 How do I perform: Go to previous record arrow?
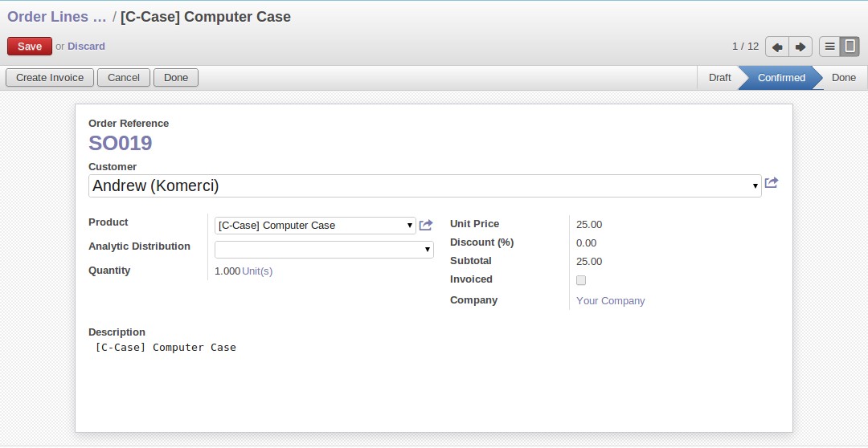777,47
